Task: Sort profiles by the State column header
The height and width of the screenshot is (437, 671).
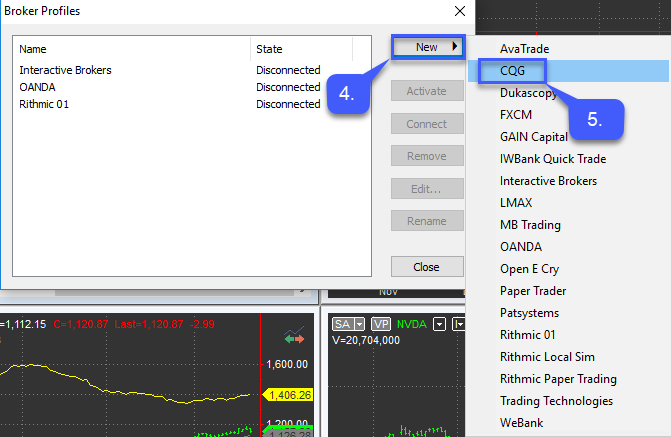Action: 300,49
